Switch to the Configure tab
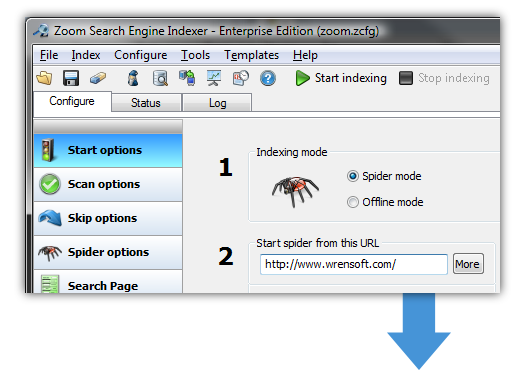 tap(72, 101)
